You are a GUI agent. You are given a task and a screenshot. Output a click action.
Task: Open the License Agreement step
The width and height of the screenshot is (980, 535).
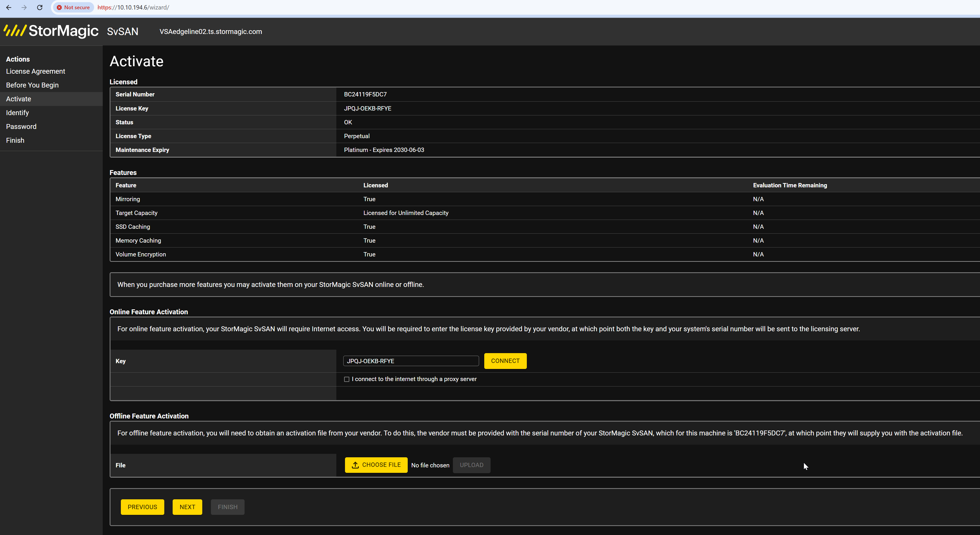(35, 71)
